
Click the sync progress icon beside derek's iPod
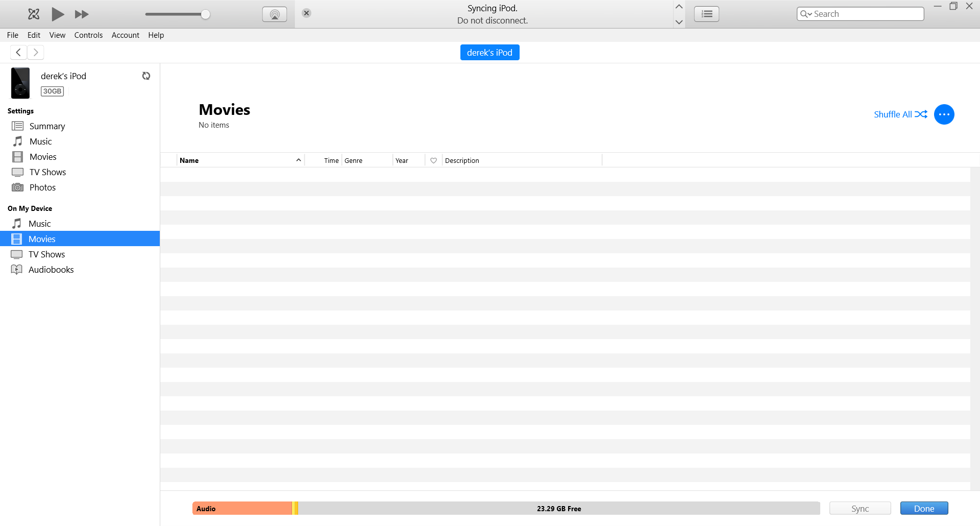pos(146,76)
